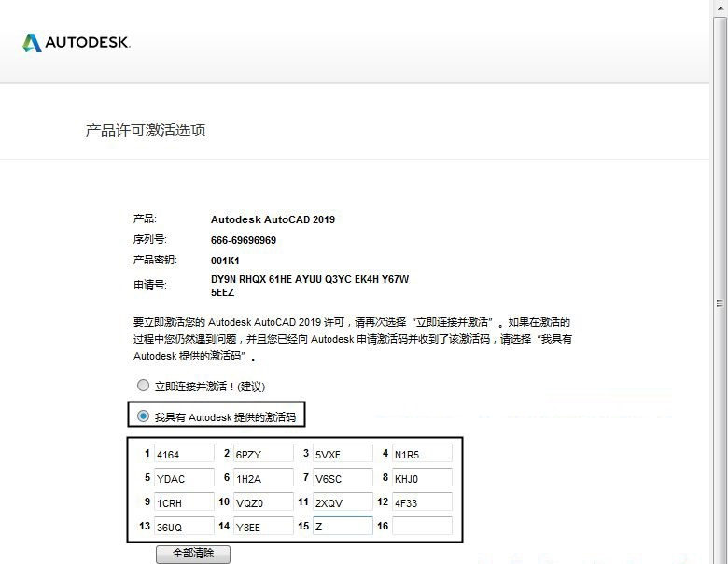Click the Autodesk logo in the header
Screen dimensions: 728x564
[77, 42]
